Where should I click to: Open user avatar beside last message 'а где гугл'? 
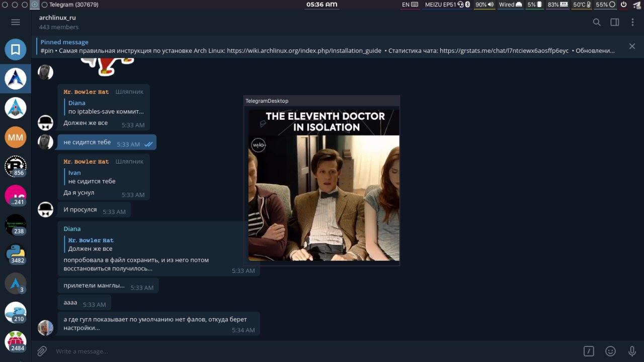click(x=46, y=328)
